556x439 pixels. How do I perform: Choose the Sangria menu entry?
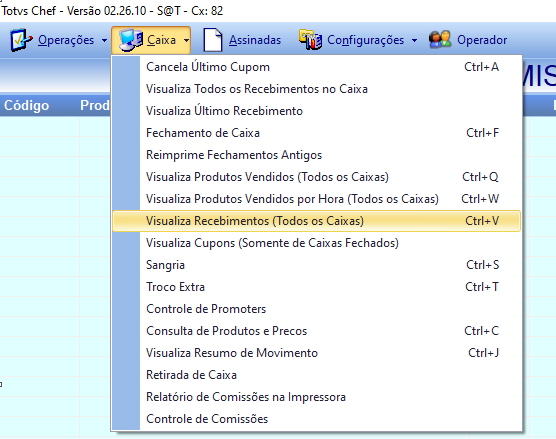(x=317, y=265)
